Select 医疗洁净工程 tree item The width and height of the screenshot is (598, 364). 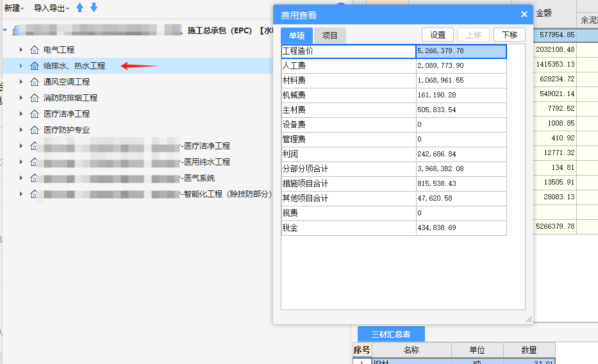click(67, 114)
